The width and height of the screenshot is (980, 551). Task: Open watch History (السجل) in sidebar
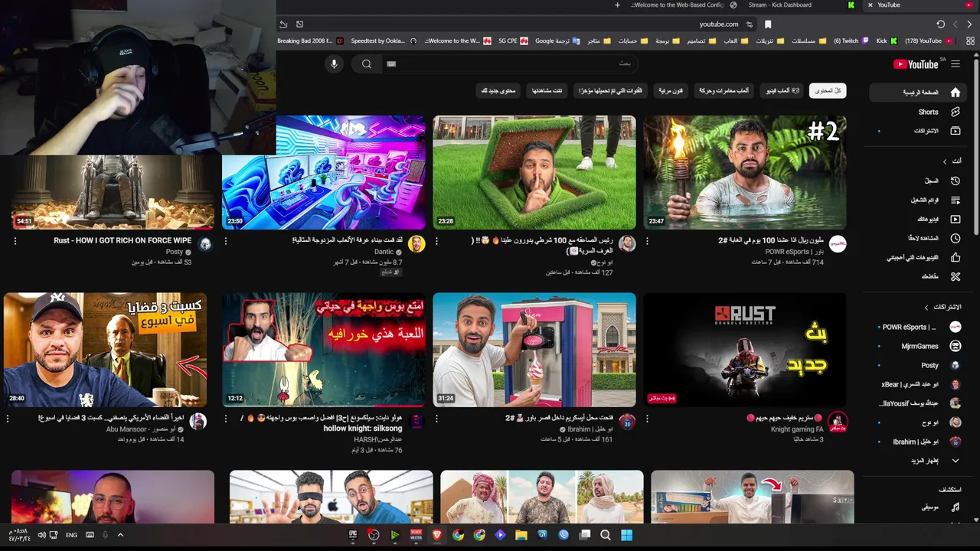click(x=919, y=181)
